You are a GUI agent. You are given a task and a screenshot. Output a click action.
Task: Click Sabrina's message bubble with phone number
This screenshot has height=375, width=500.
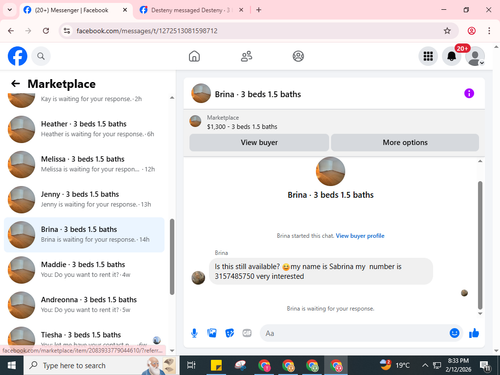(x=321, y=271)
